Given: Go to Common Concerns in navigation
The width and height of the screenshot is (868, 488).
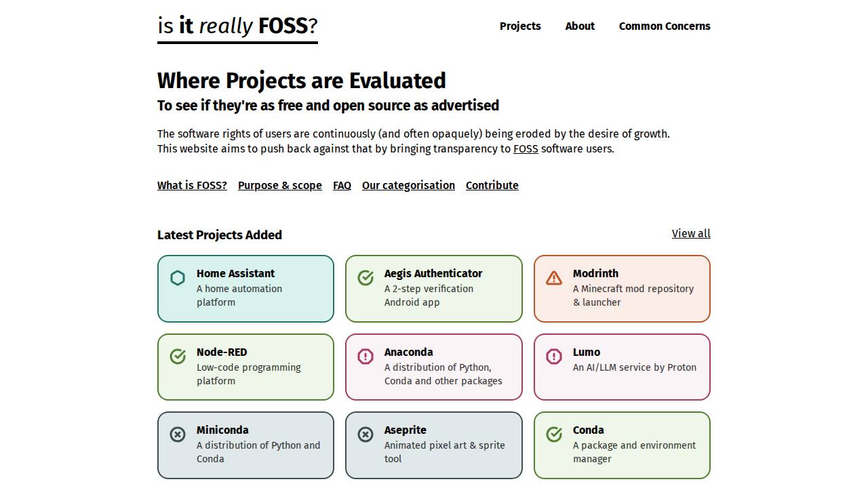Looking at the screenshot, I should 665,26.
